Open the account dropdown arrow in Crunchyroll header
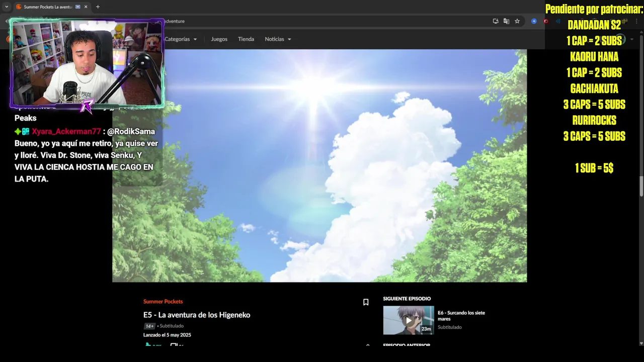 (632, 39)
